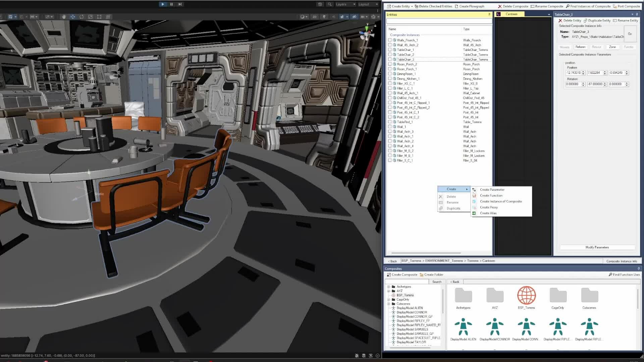The height and width of the screenshot is (362, 644).
Task: Click the Modify Parameters button
Action: coord(597,247)
